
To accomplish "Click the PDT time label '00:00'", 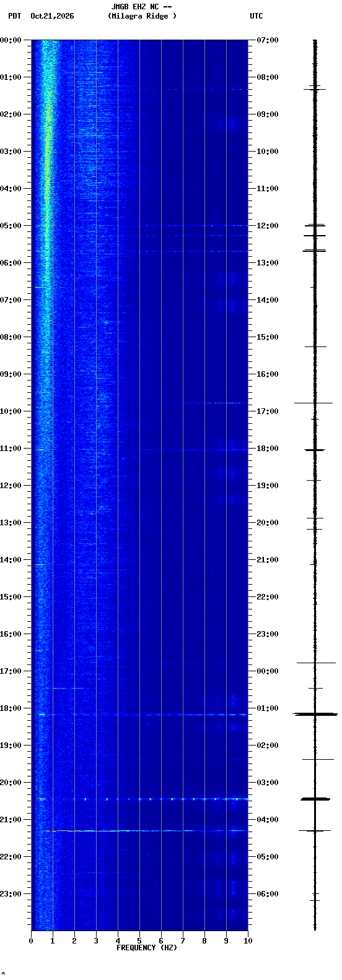I will pyautogui.click(x=11, y=40).
